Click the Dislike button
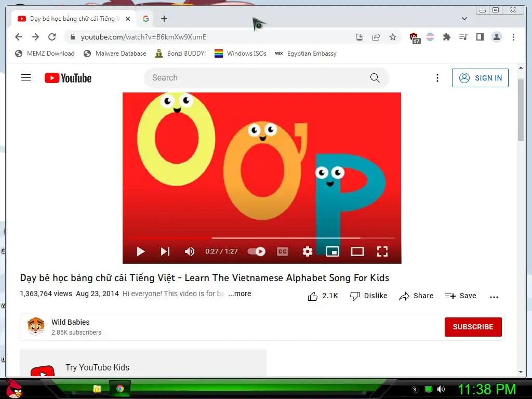 pos(368,296)
